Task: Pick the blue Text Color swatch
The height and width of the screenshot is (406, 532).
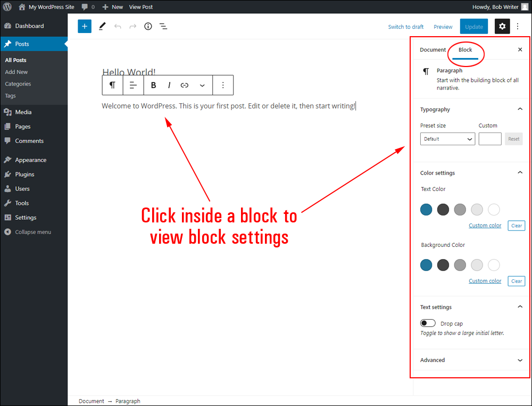Action: coord(426,210)
